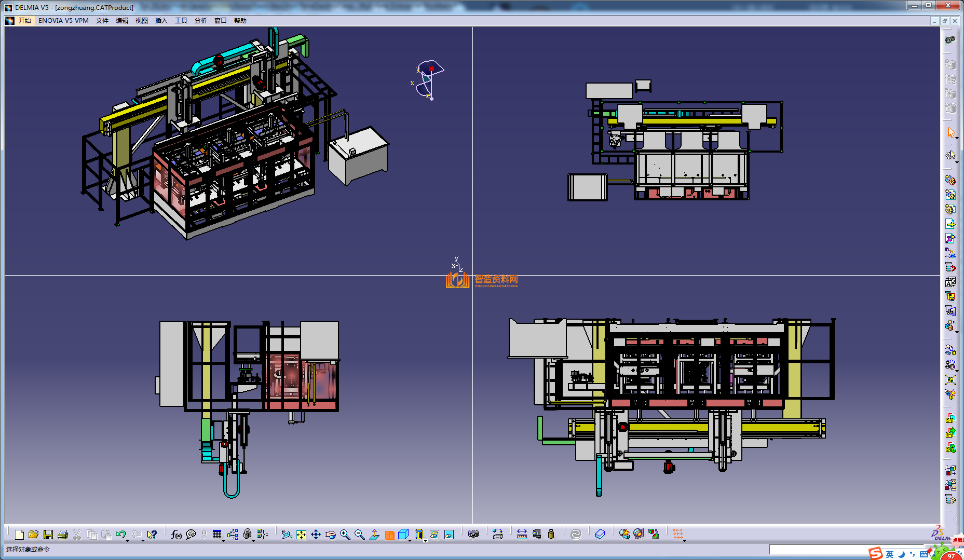The image size is (964, 560).
Task: Toggle the Sogou English/Chinese input mode
Action: point(890,554)
